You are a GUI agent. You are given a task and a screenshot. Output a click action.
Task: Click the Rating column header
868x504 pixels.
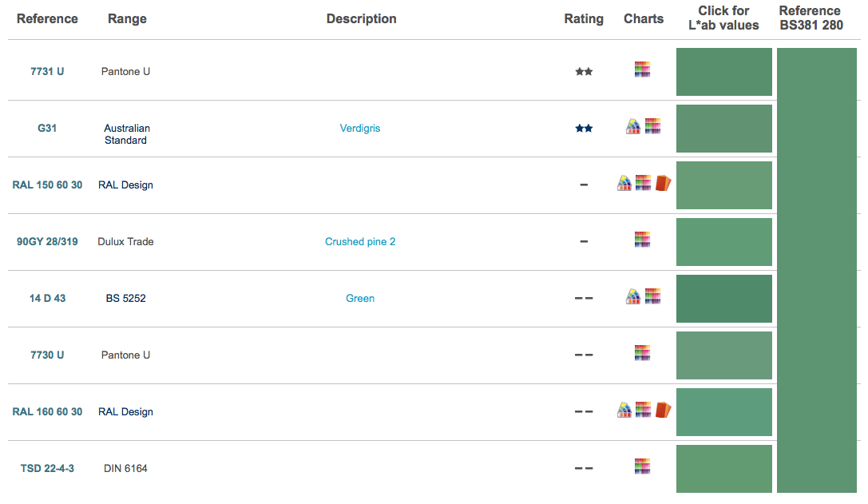click(584, 19)
